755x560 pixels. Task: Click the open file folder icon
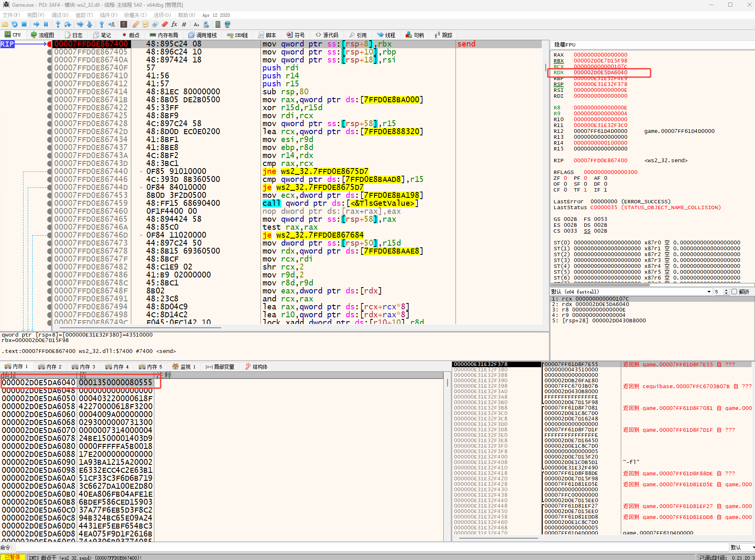click(x=5, y=24)
